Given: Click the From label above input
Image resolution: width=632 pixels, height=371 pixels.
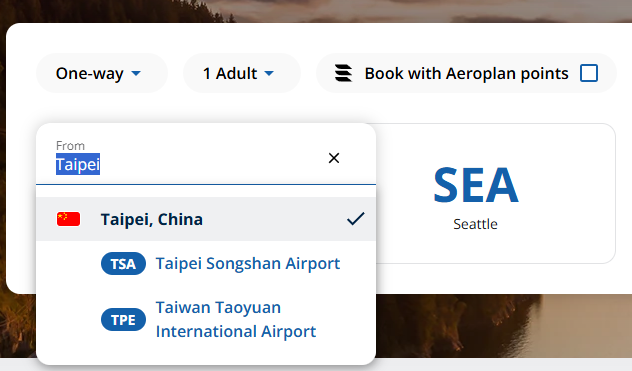Looking at the screenshot, I should pyautogui.click(x=70, y=145).
